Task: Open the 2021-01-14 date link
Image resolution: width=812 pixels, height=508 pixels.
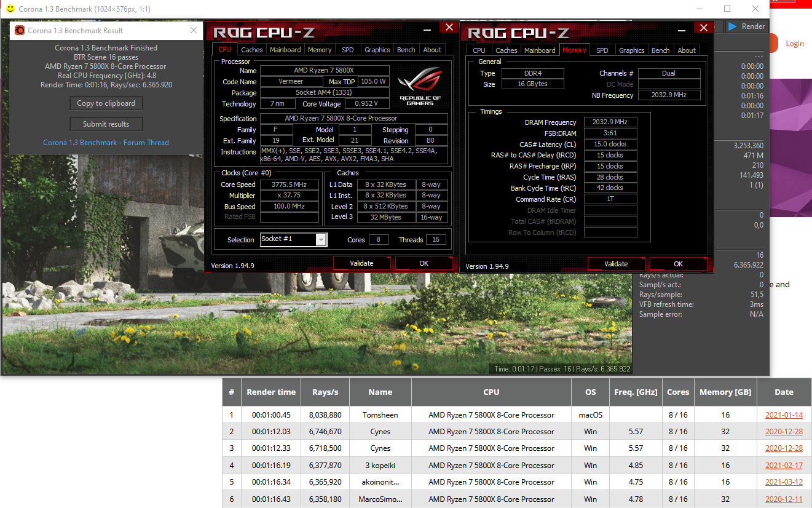Action: (x=784, y=415)
